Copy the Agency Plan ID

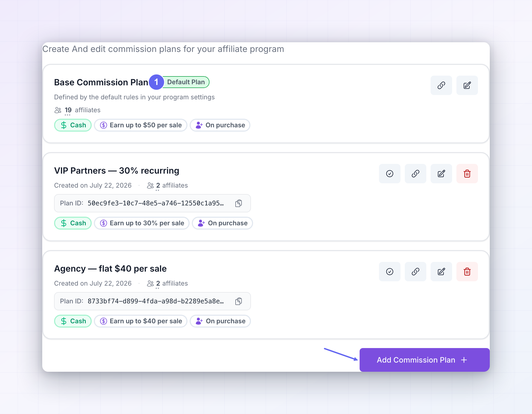239,301
